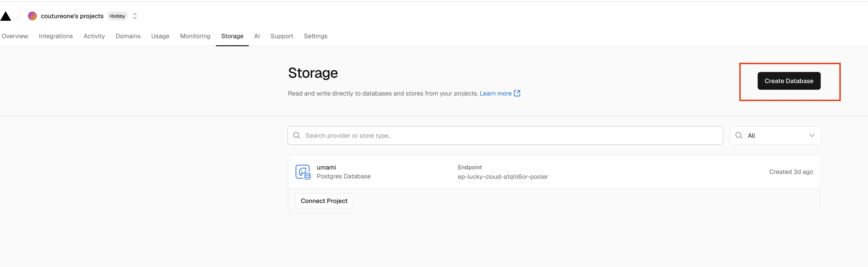Switch to the Overview tab
Viewport: 868px width, 267px height.
(15, 36)
